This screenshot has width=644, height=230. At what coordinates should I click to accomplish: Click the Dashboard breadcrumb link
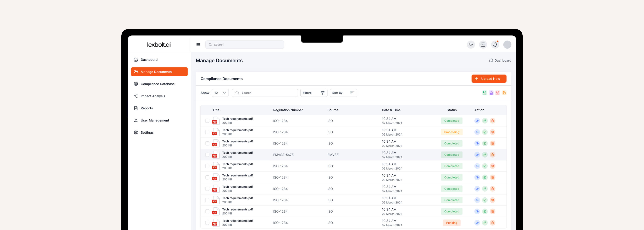click(x=500, y=60)
